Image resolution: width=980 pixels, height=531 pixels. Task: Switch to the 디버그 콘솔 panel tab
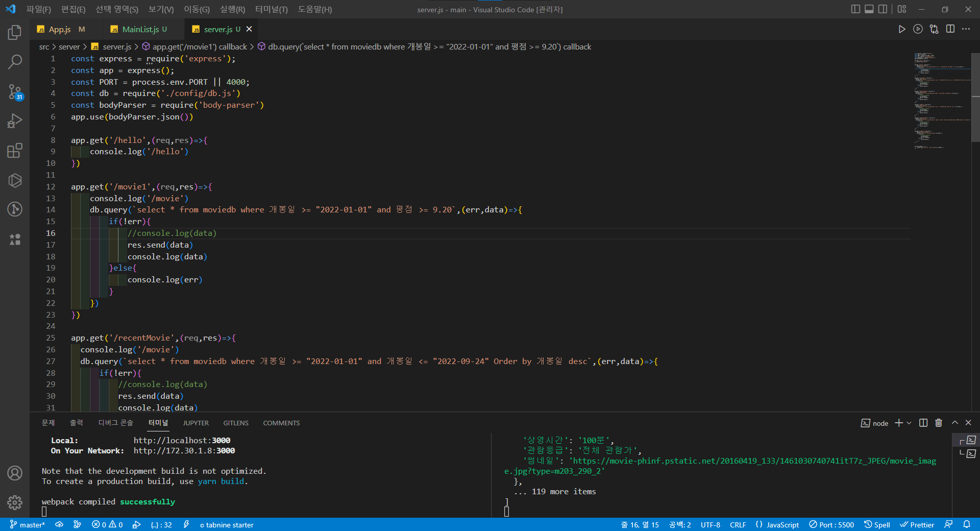116,423
